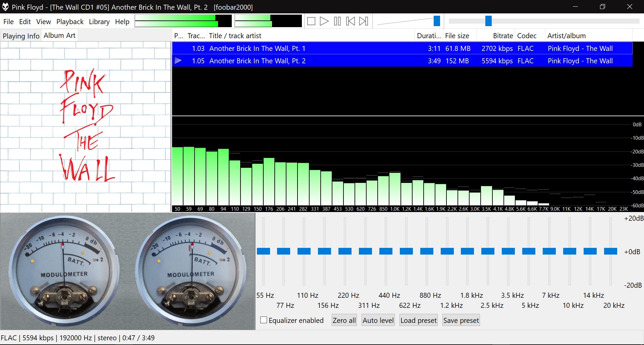Select track Another Brick In The Wall, Pt. 1
Image resolution: width=644 pixels, height=345 pixels.
pyautogui.click(x=402, y=48)
